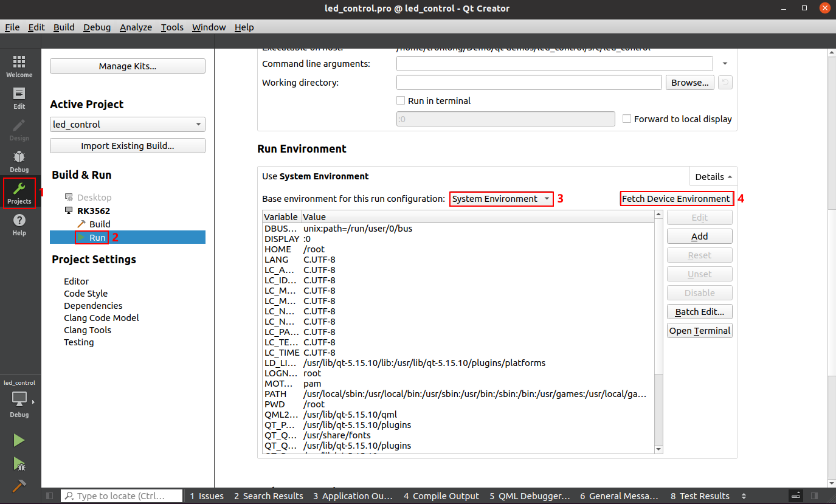Open Compile Output pane
The width and height of the screenshot is (836, 504).
coord(441,496)
